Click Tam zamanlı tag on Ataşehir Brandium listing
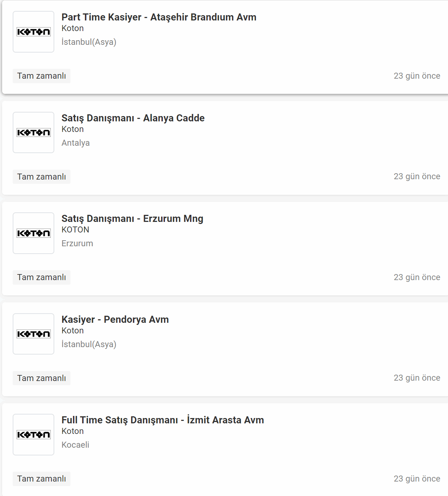The image size is (448, 496). [42, 76]
